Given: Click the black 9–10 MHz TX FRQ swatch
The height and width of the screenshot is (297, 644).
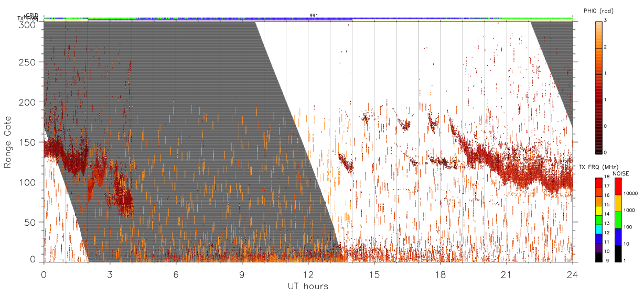Looking at the screenshot, I should point(598,258).
